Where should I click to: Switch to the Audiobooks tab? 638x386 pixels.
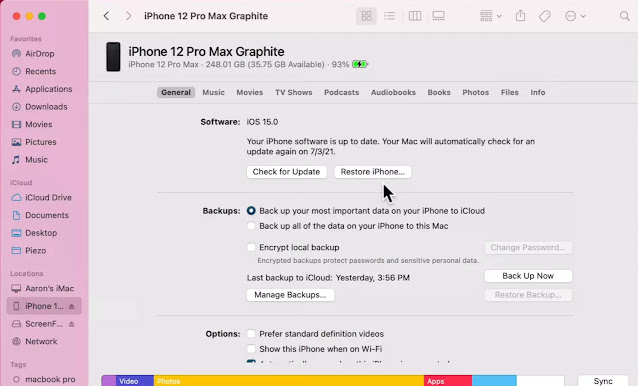[x=393, y=92]
